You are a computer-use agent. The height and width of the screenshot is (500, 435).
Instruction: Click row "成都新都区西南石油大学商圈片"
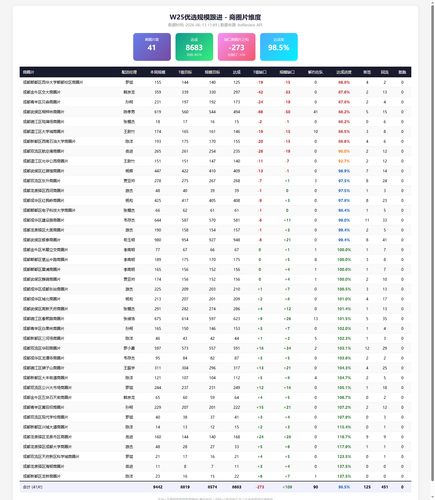(215, 141)
